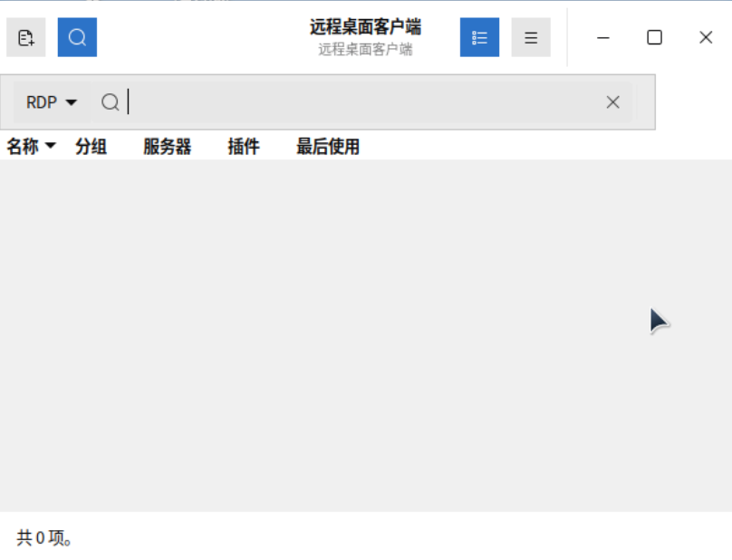
Task: Click the 服务器 column header
Action: click(x=167, y=147)
